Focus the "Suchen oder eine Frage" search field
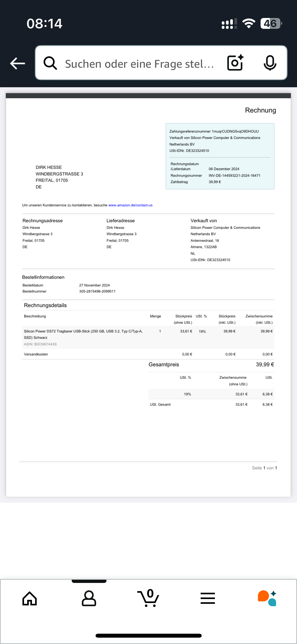Screen dimensions: 297x644 coord(139,64)
